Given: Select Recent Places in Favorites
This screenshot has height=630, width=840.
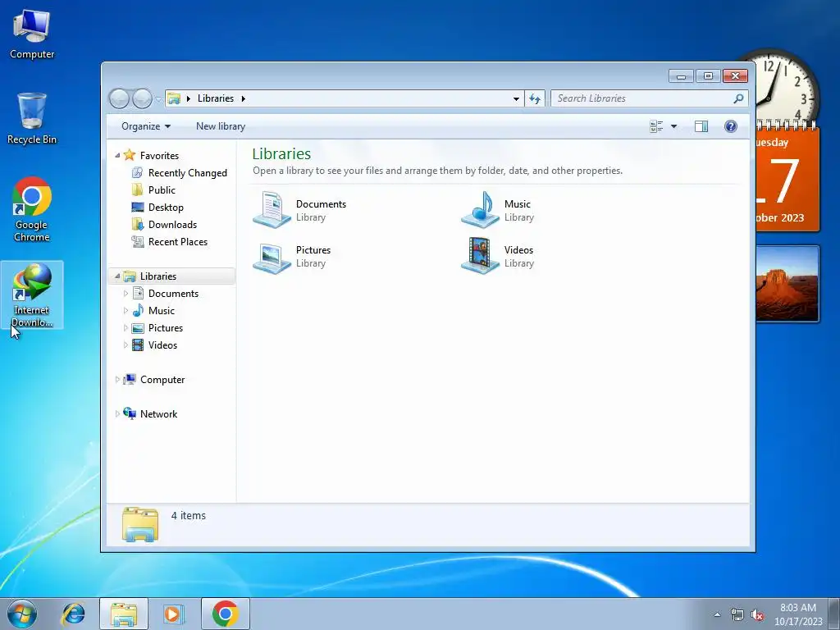Looking at the screenshot, I should pyautogui.click(x=178, y=242).
